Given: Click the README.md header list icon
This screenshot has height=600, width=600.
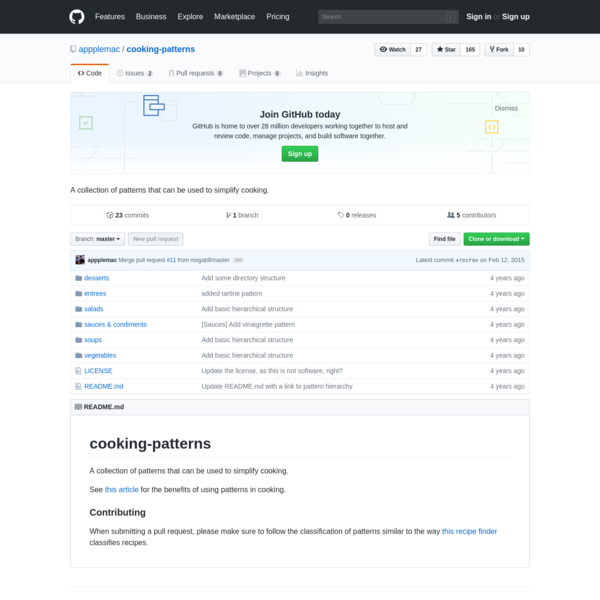Looking at the screenshot, I should click(x=78, y=407).
